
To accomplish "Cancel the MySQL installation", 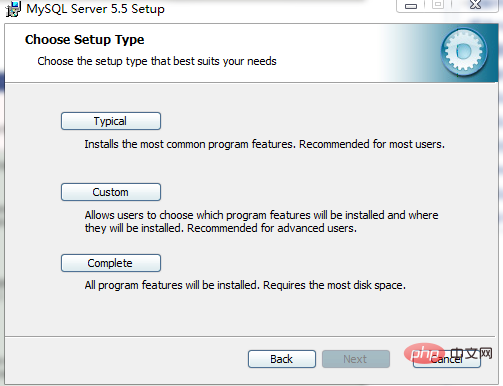I will [x=447, y=360].
